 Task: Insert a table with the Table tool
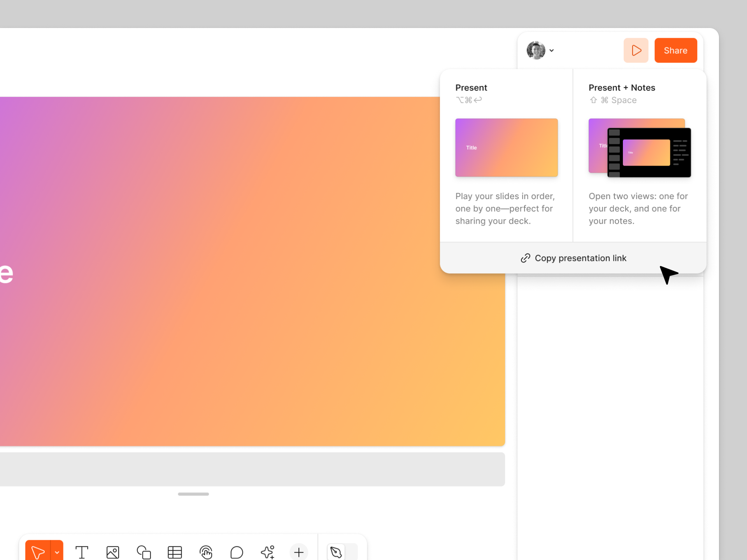[x=175, y=552]
